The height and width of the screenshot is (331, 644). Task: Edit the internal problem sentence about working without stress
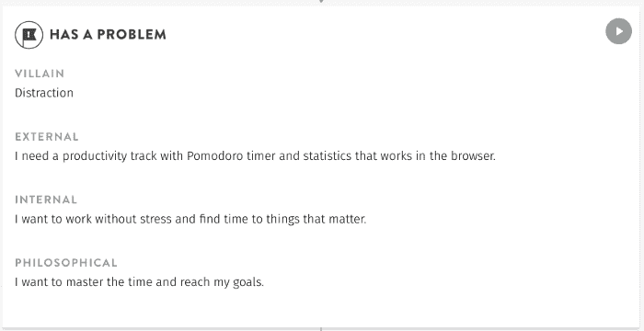pyautogui.click(x=190, y=220)
